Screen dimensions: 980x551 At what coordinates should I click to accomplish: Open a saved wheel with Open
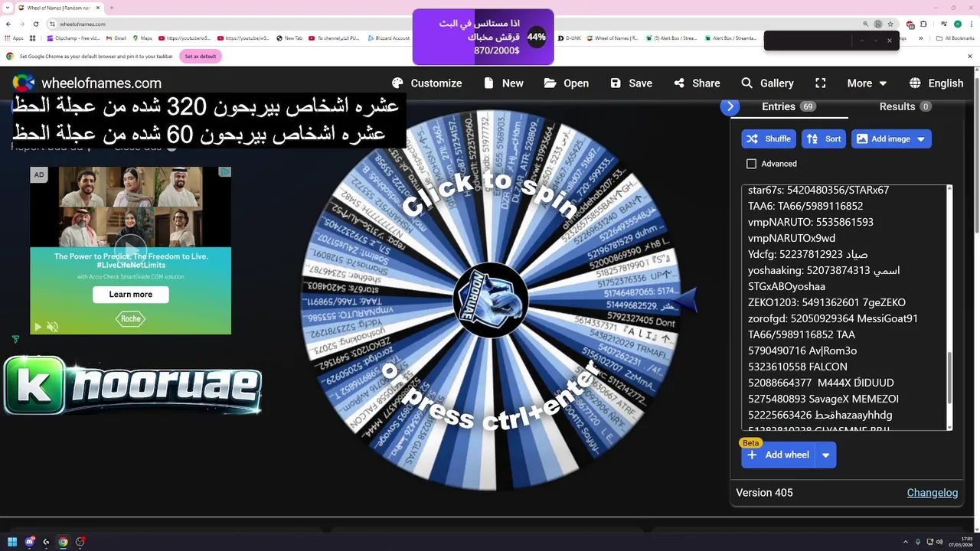pos(567,83)
